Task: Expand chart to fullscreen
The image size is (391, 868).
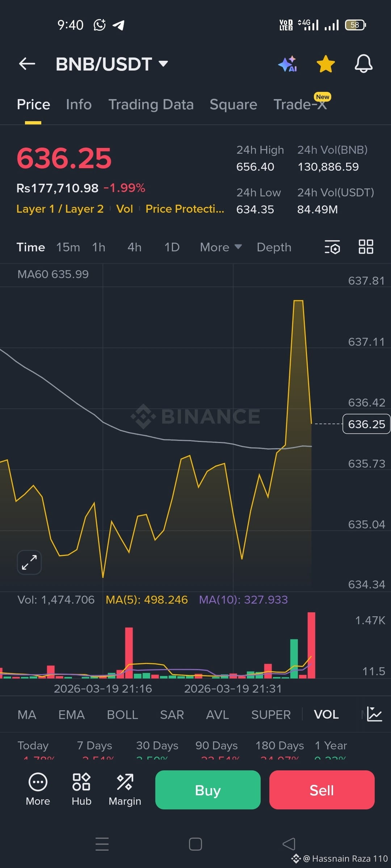Action: [29, 562]
